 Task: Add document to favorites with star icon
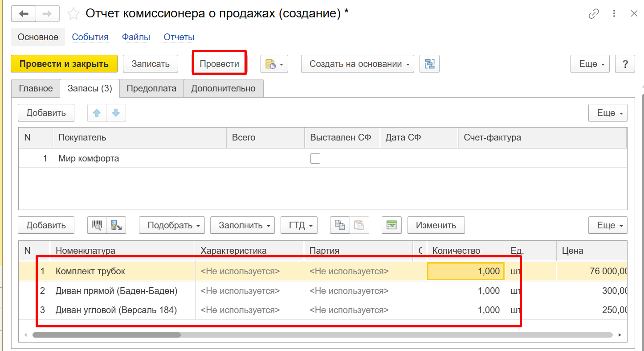[x=73, y=14]
